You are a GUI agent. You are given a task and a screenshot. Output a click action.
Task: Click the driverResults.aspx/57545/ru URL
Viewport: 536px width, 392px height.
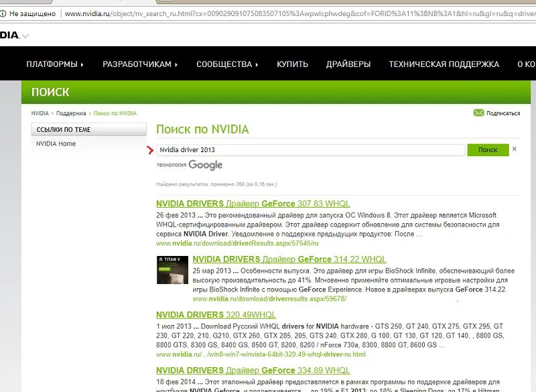[x=237, y=243]
